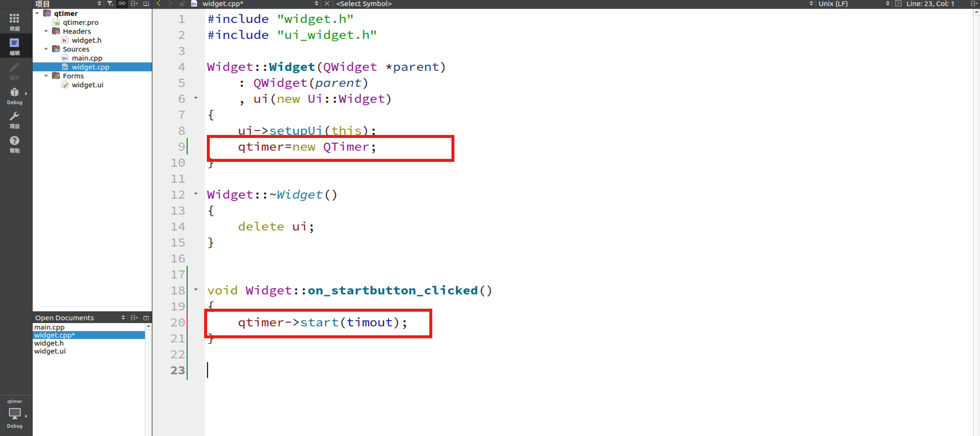Click the filter tree funnel icon
Viewport: 980px width, 436px height.
tap(110, 4)
